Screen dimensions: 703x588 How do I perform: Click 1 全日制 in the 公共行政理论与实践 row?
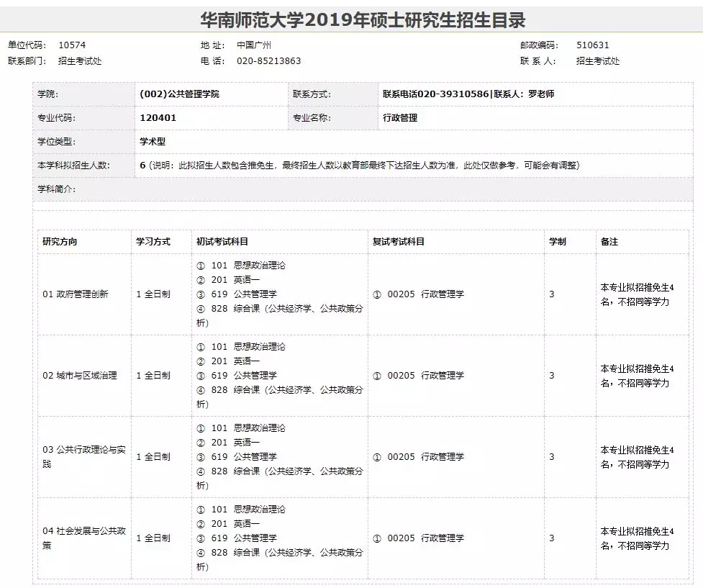pyautogui.click(x=153, y=456)
